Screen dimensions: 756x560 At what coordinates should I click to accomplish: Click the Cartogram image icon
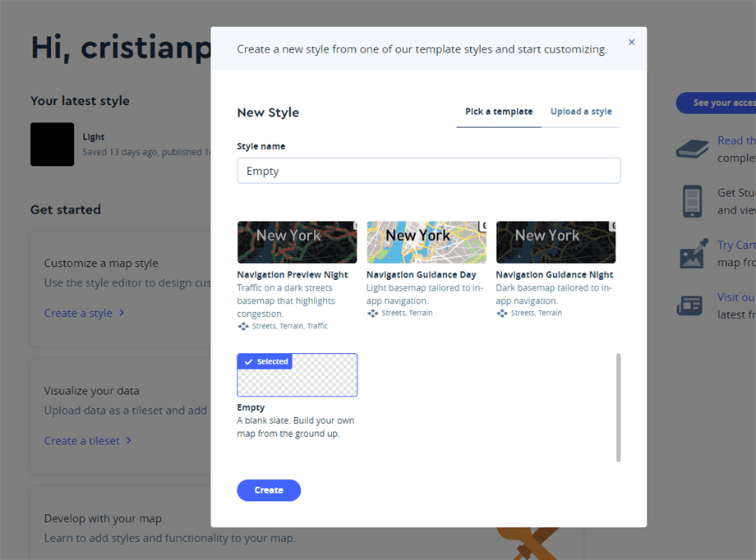click(x=693, y=254)
